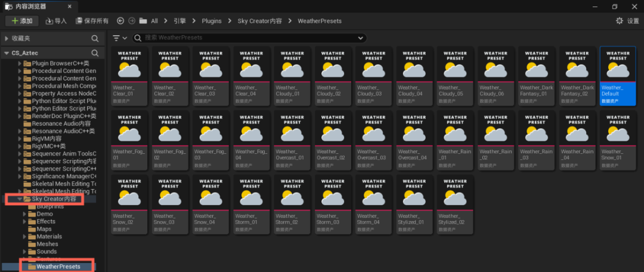This screenshot has height=272, width=644.
Task: Select Weather_Rain_04 preset asset
Action: [577, 140]
